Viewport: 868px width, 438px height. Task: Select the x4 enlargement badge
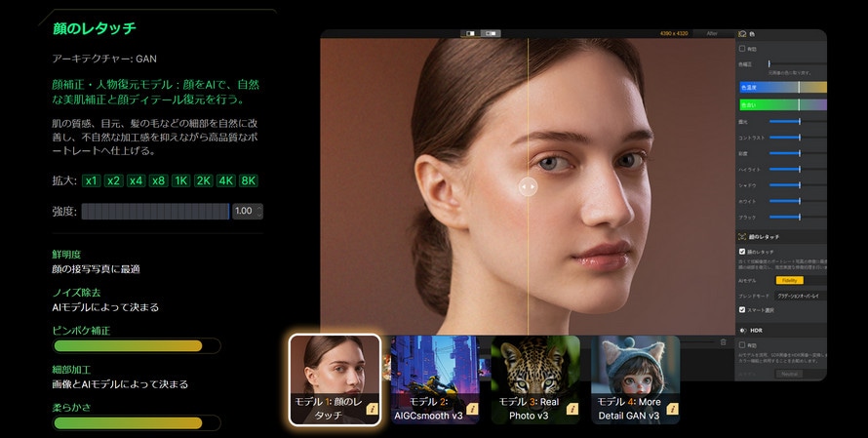pyautogui.click(x=137, y=180)
